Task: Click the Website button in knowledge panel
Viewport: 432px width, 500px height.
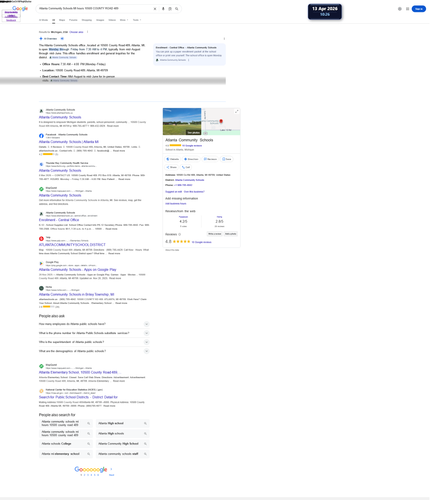Action: pyautogui.click(x=173, y=159)
